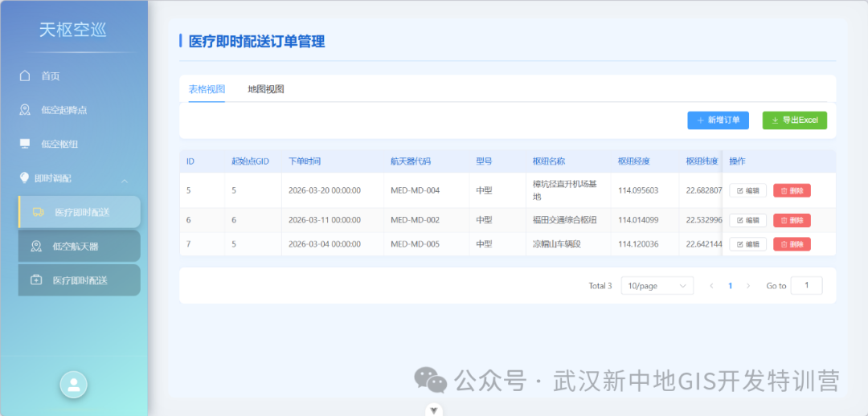Click cell 福田交通综合枢纽

click(x=565, y=219)
